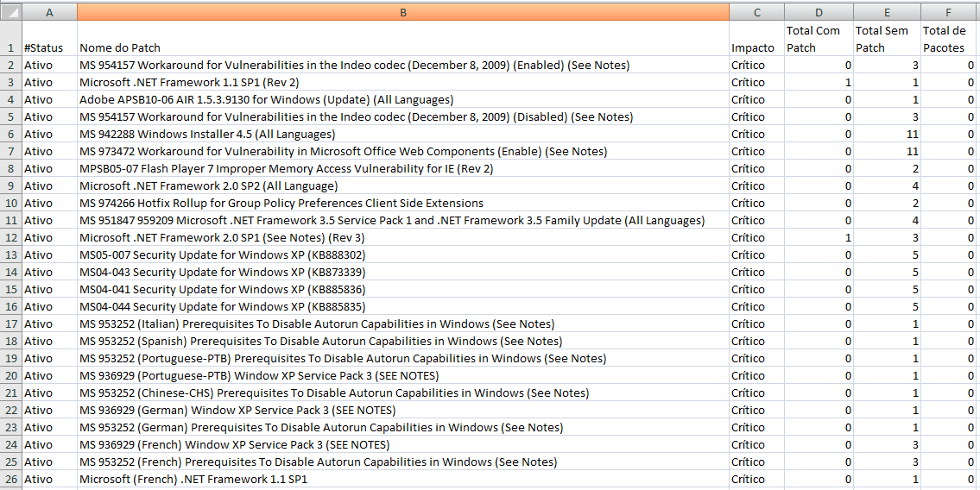980x490 pixels.
Task: Select row 20 header number
Action: pos(10,376)
